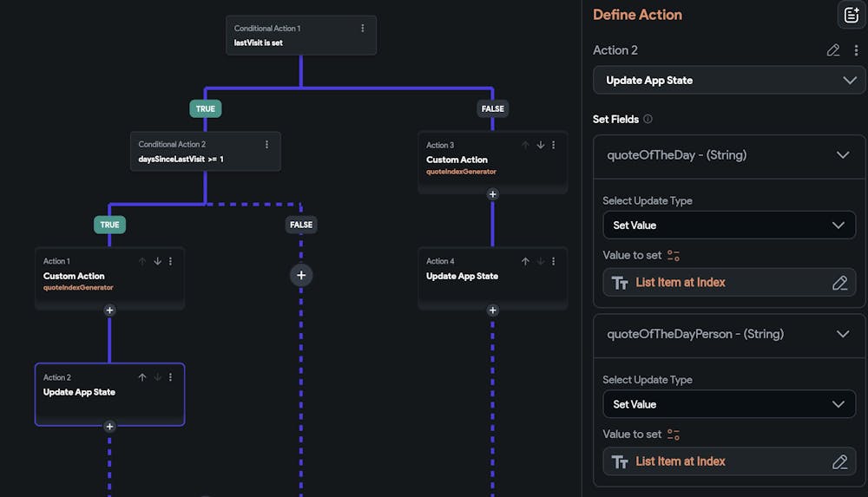868x497 pixels.
Task: Open the three-dot menu beside Action 2 title
Action: tap(856, 50)
